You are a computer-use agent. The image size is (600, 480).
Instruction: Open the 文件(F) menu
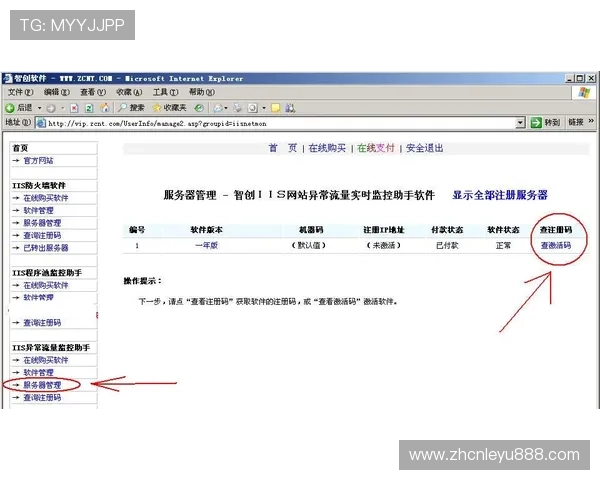coord(20,92)
